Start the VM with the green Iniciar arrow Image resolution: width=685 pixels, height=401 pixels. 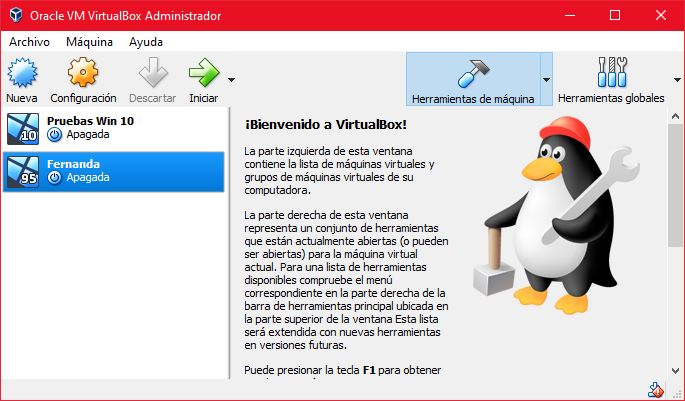point(204,73)
